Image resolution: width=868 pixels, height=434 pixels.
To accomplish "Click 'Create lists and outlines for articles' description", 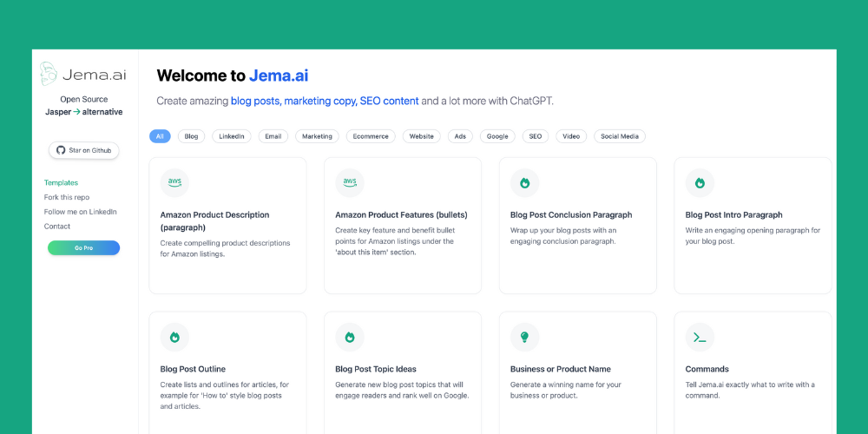I will (x=224, y=395).
